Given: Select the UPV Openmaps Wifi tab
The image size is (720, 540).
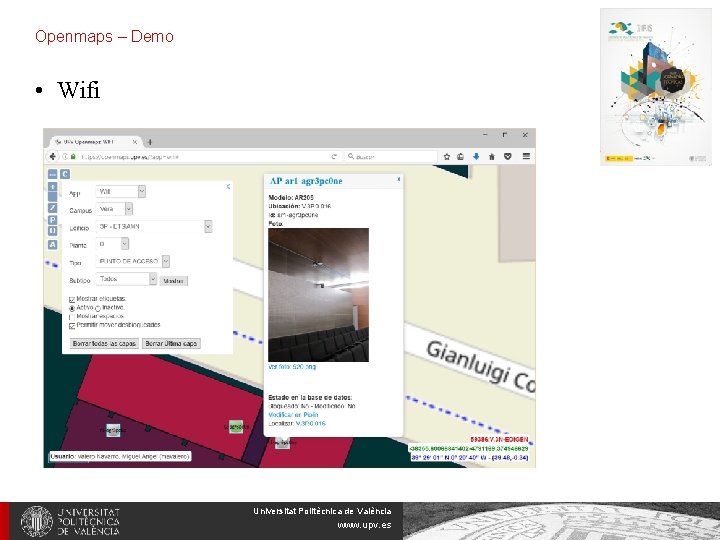Looking at the screenshot, I should click(96, 142).
